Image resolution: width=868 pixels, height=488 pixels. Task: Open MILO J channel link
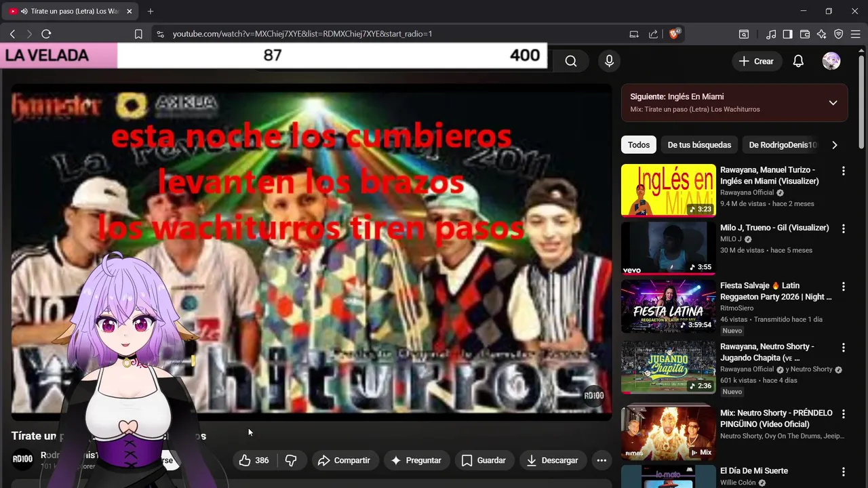point(731,239)
